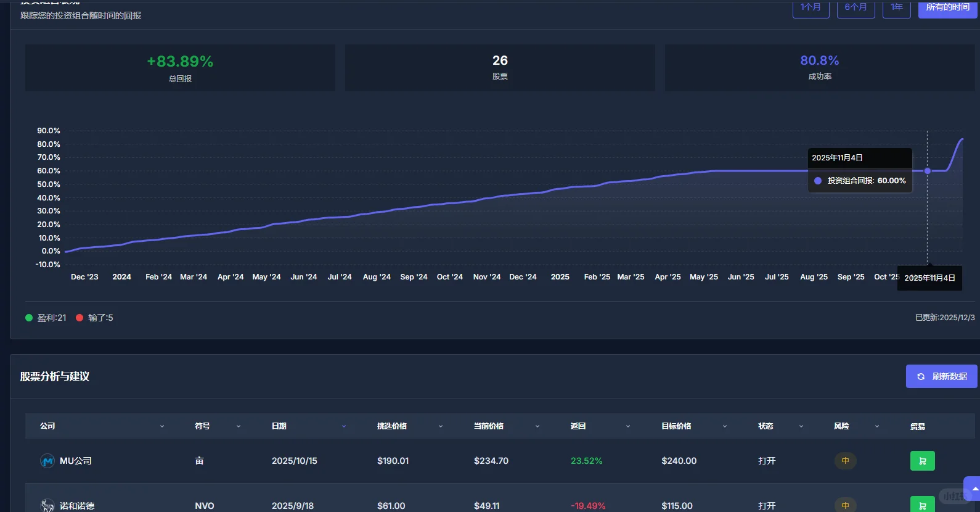Image resolution: width=980 pixels, height=512 pixels.
Task: Click the Nov '24 x-axis label
Action: point(487,277)
